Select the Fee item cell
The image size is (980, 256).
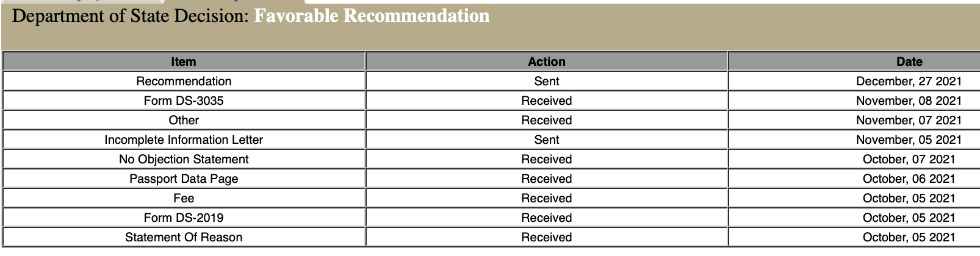[x=184, y=198]
